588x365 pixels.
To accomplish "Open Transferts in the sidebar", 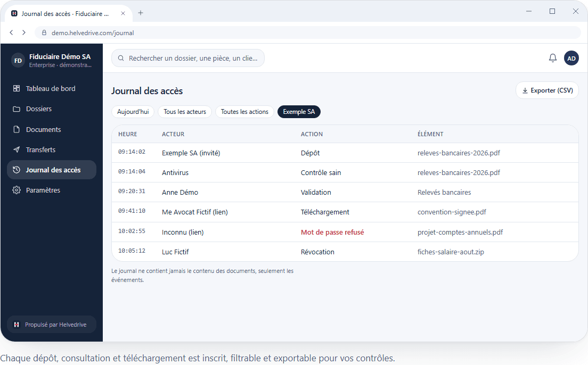I will pyautogui.click(x=51, y=150).
